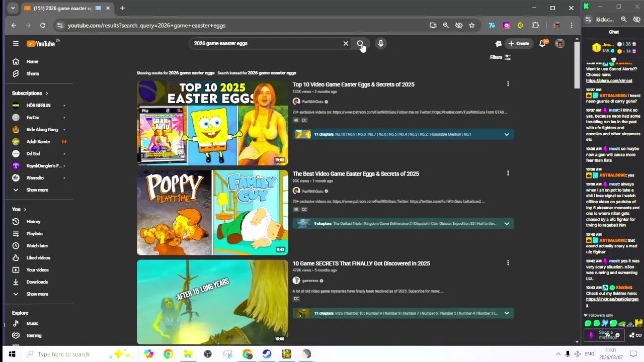Open more options for the gameranx video
This screenshot has width=644, height=362.
pos(508,263)
